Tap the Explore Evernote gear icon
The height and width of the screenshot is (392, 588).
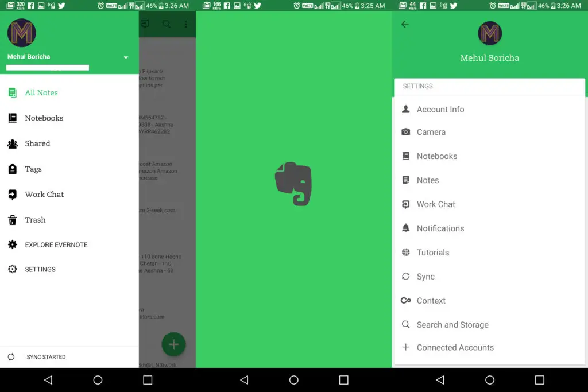pos(13,244)
